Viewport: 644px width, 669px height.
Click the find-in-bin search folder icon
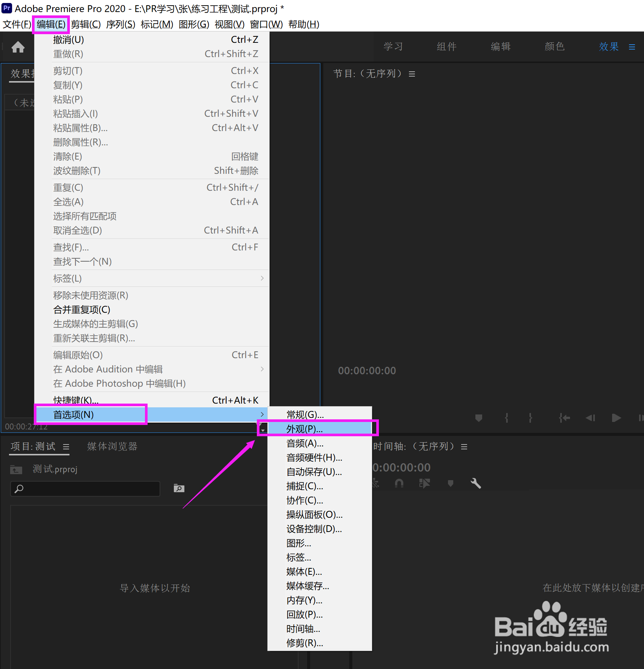click(179, 488)
